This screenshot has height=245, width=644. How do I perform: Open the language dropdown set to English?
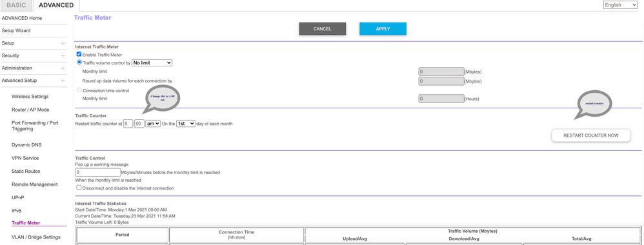pos(620,5)
